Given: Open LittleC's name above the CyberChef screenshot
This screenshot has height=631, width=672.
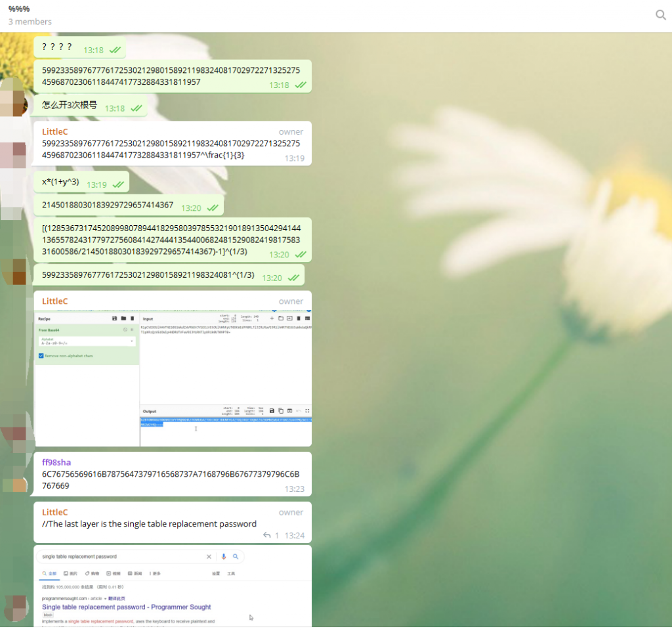Looking at the screenshot, I should click(54, 301).
